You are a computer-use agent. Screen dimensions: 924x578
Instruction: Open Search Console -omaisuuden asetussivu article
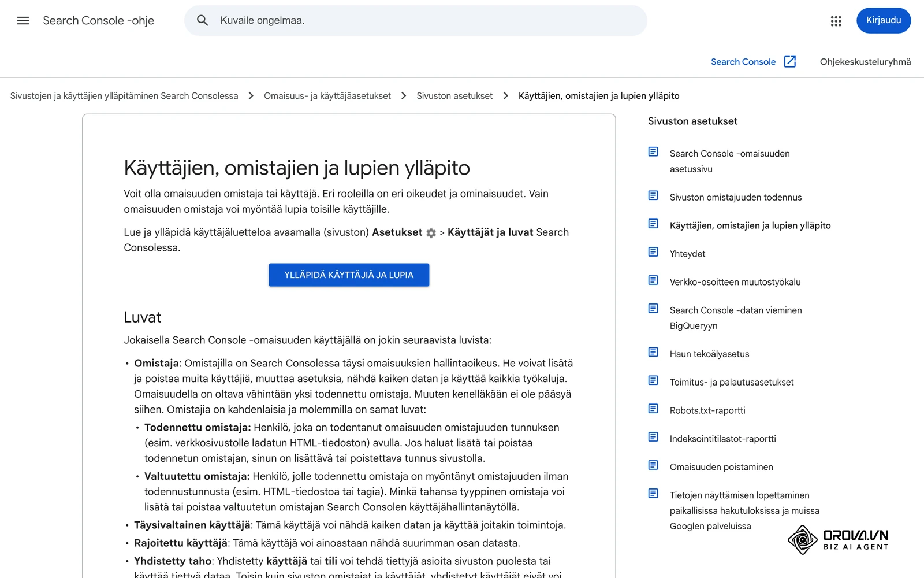coord(730,161)
